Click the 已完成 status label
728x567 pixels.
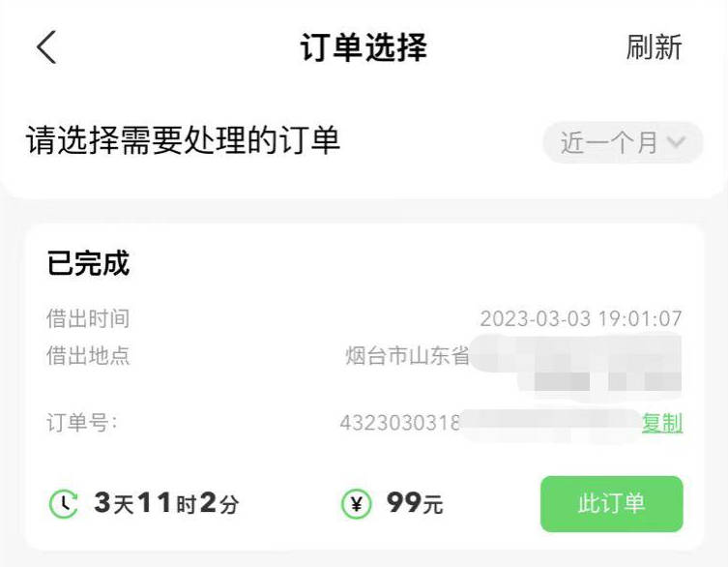tap(88, 263)
